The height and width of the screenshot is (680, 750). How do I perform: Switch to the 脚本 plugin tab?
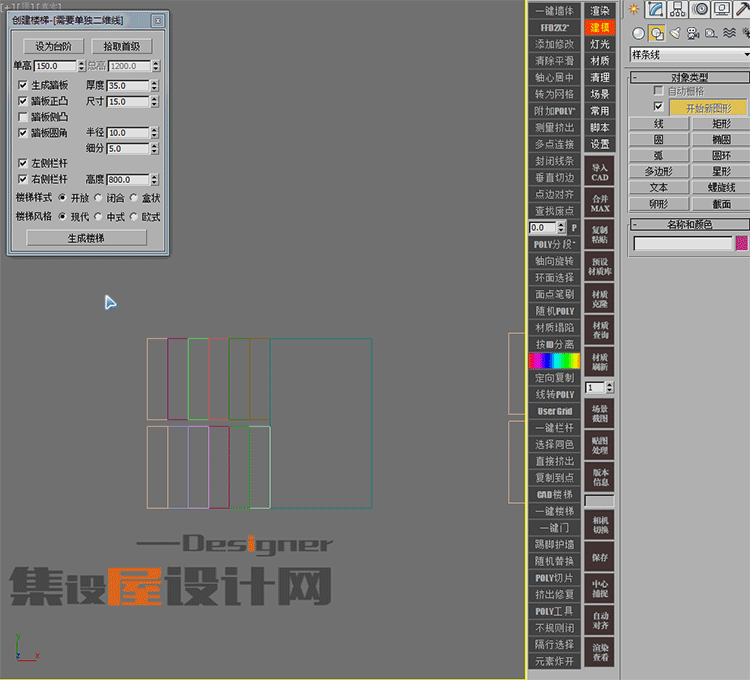[599, 128]
